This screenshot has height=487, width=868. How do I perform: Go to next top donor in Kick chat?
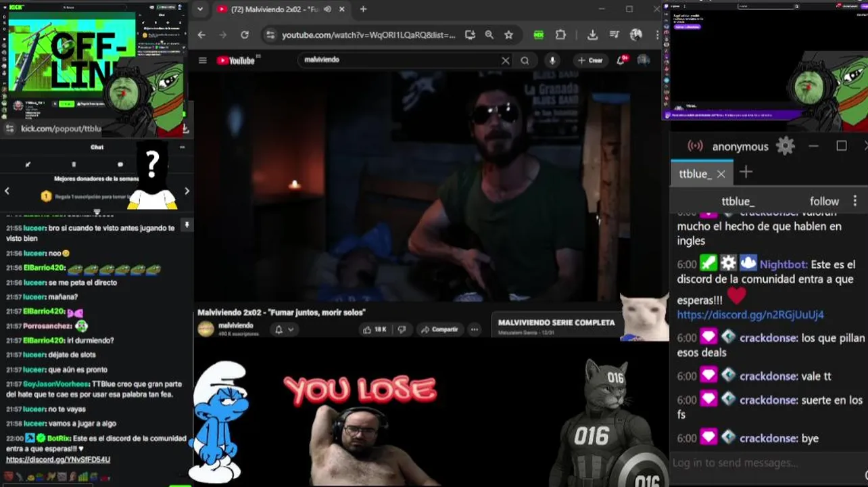187,191
